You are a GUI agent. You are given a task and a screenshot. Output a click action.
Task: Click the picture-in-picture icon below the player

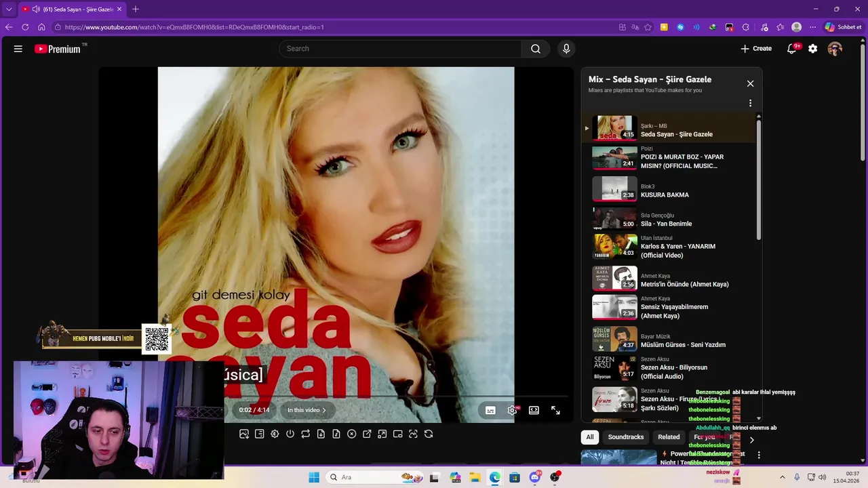[x=398, y=434]
